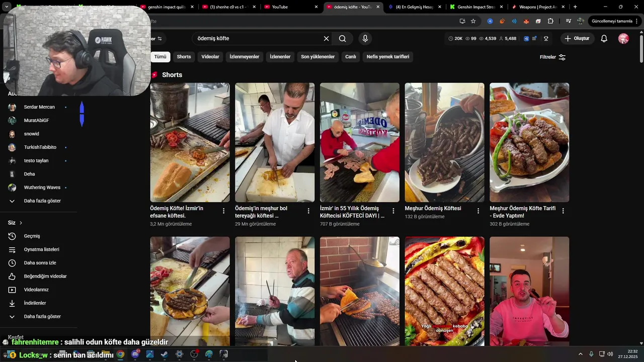This screenshot has height=362, width=644.
Task: Click Güncellemeyi tamamla update button
Action: [x=611, y=21]
